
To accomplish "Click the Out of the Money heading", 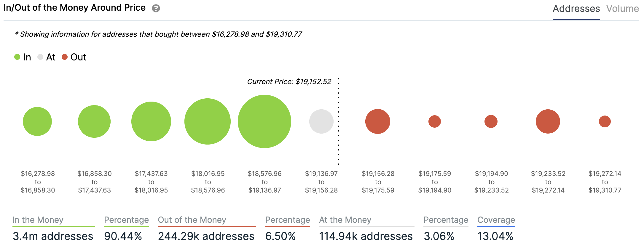I will (x=192, y=220).
